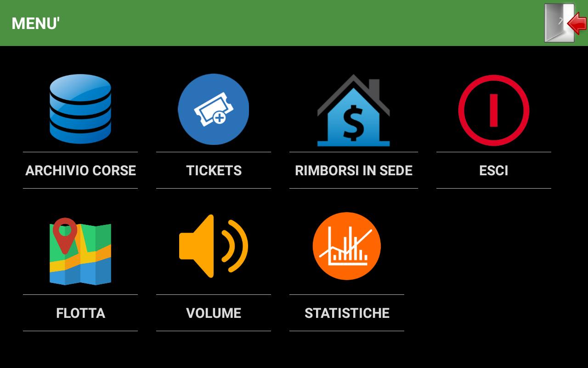Select the house with dollar sign icon
This screenshot has width=588, height=368.
[x=353, y=110]
